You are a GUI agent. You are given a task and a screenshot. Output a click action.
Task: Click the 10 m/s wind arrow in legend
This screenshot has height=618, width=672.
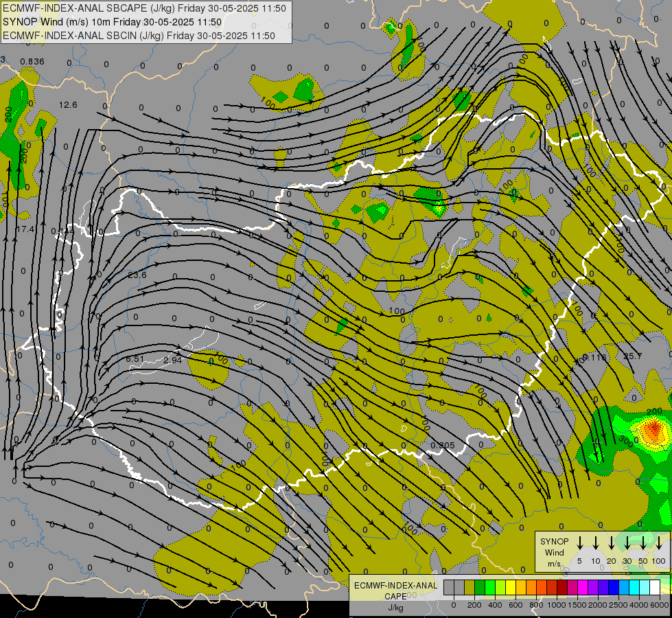596,542
